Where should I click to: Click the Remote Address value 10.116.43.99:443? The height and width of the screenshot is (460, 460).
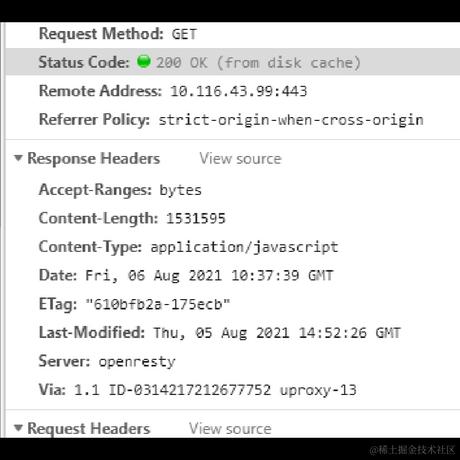click(x=239, y=91)
